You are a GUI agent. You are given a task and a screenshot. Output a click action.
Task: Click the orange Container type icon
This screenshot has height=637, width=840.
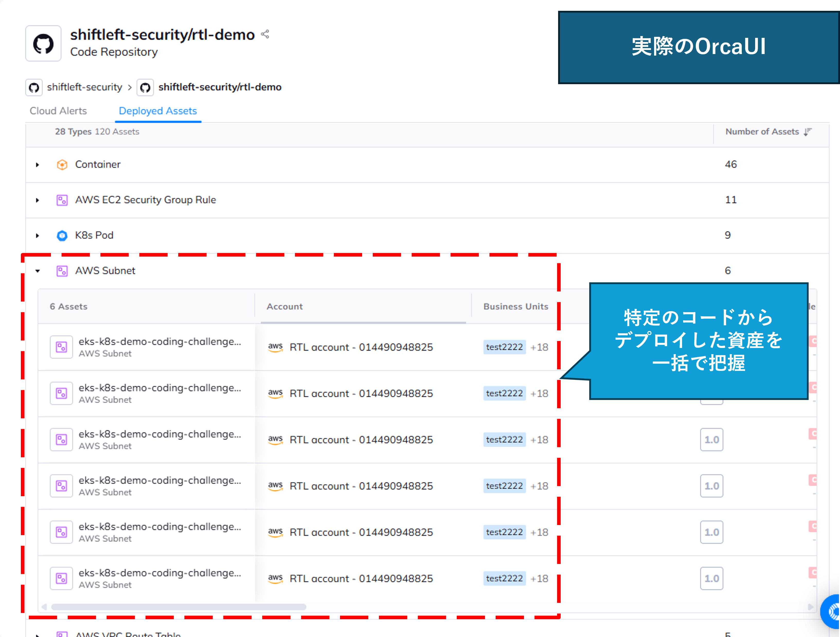click(x=62, y=164)
